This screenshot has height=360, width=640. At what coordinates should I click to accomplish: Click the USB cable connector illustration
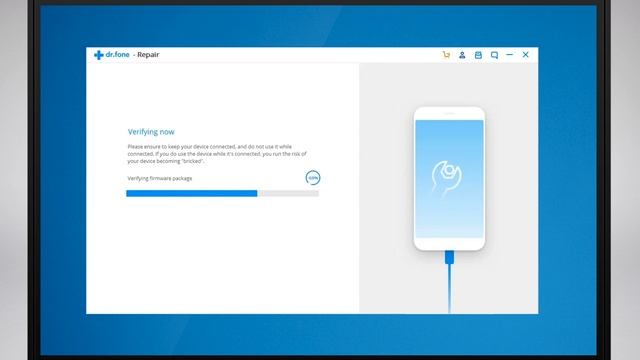(x=449, y=282)
